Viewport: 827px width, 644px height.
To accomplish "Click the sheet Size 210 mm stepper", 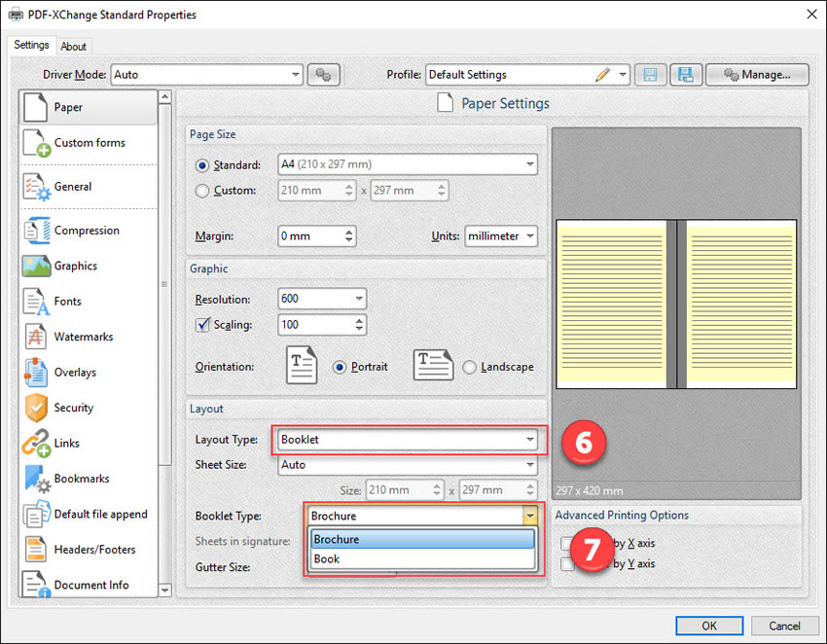I will coord(437,490).
